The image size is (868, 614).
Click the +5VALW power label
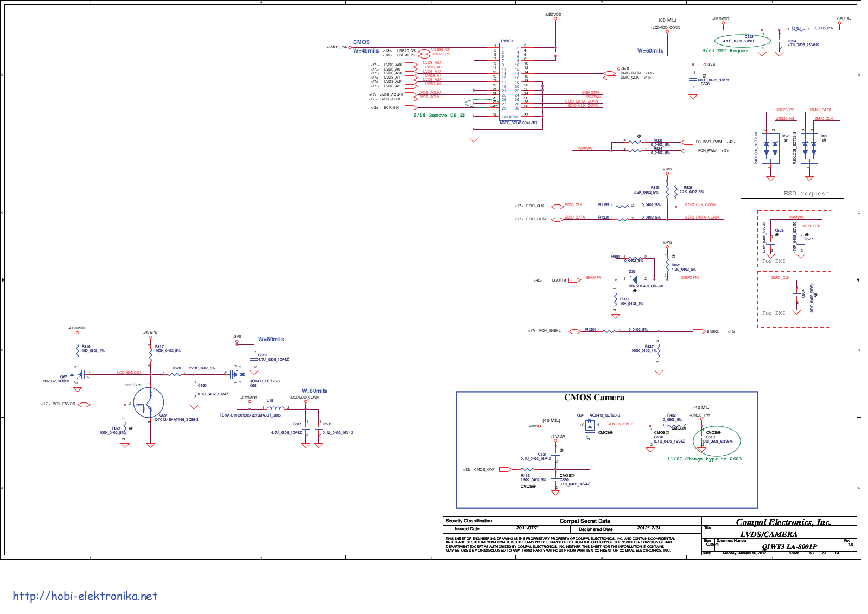coord(150,333)
